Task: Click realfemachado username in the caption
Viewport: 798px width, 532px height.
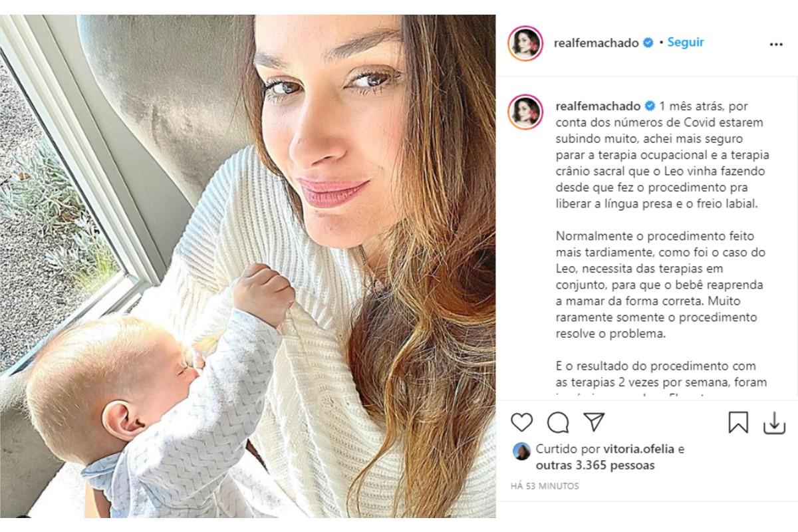Action: tap(597, 106)
